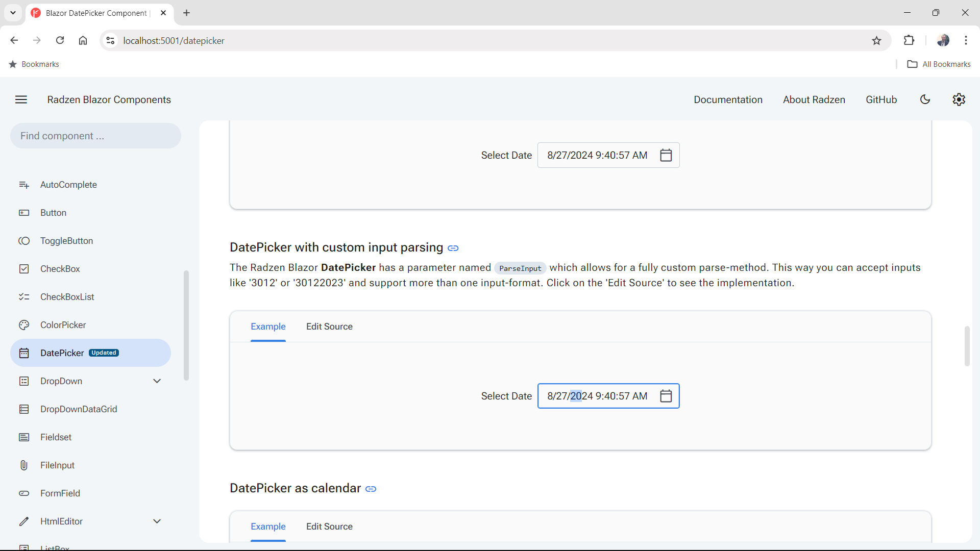
Task: Open theme settings gear icon
Action: pos(959,99)
